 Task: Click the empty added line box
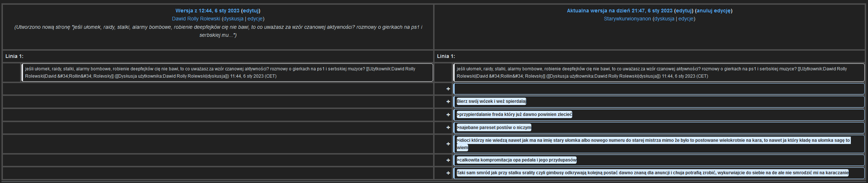pyautogui.click(x=659, y=89)
